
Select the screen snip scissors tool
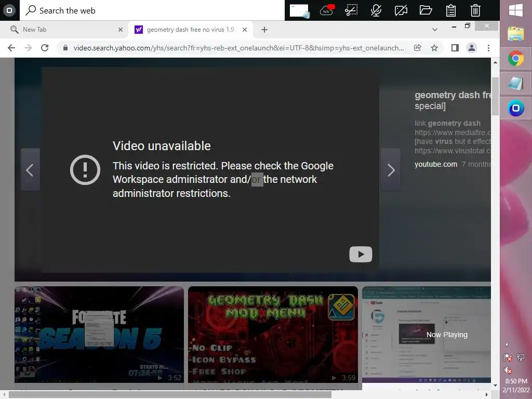[351, 10]
